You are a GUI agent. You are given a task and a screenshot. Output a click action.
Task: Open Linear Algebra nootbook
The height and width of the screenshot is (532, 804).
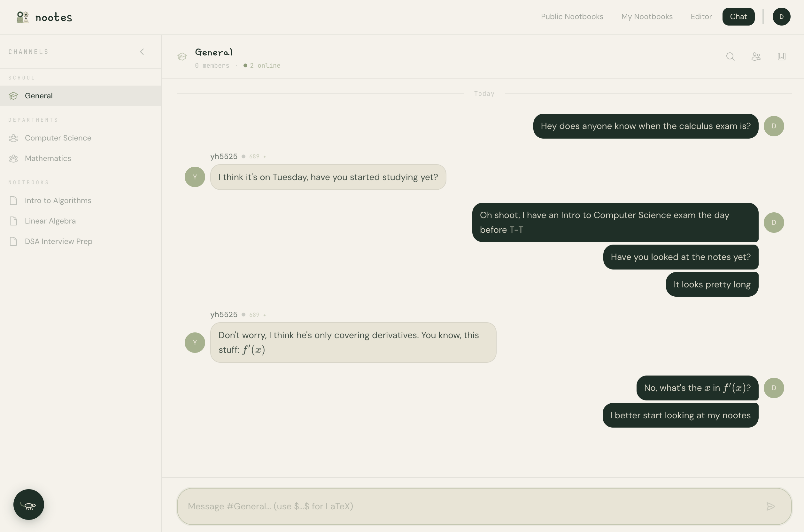[x=50, y=221]
